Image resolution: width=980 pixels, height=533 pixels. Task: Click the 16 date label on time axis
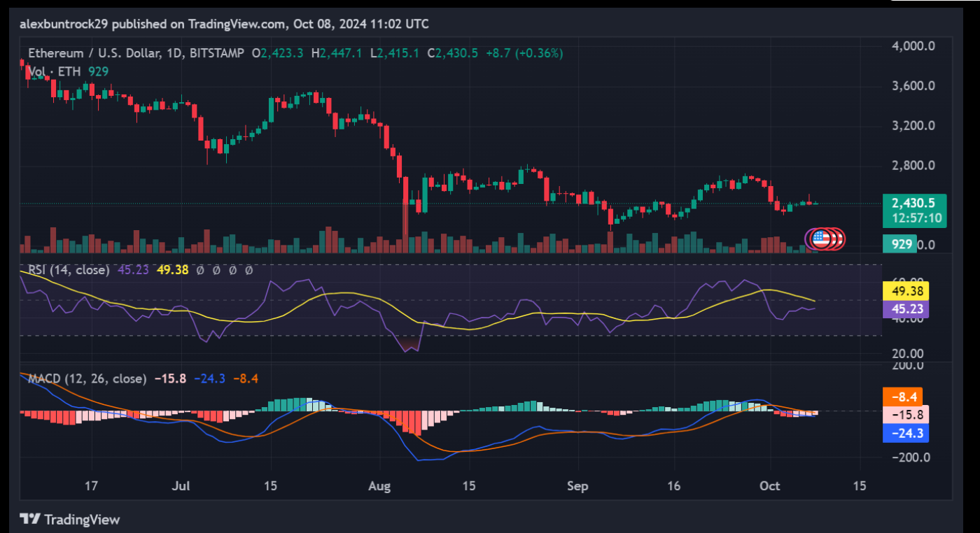674,485
